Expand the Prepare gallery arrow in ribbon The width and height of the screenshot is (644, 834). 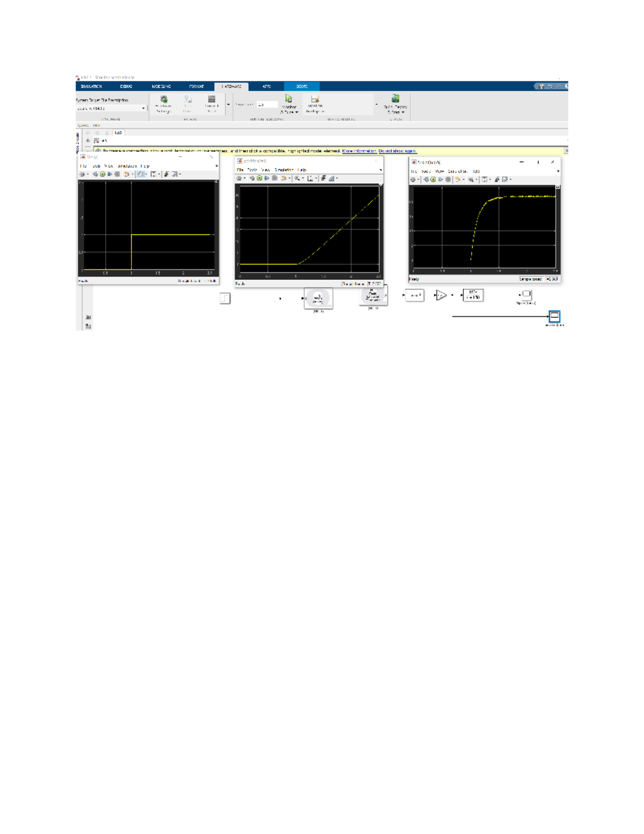pos(229,105)
